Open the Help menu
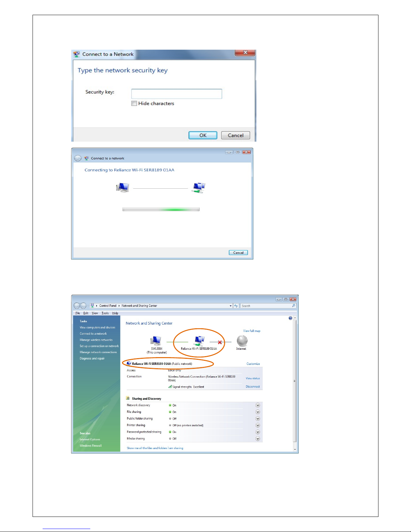Image resolution: width=411 pixels, height=532 pixels. (115, 313)
